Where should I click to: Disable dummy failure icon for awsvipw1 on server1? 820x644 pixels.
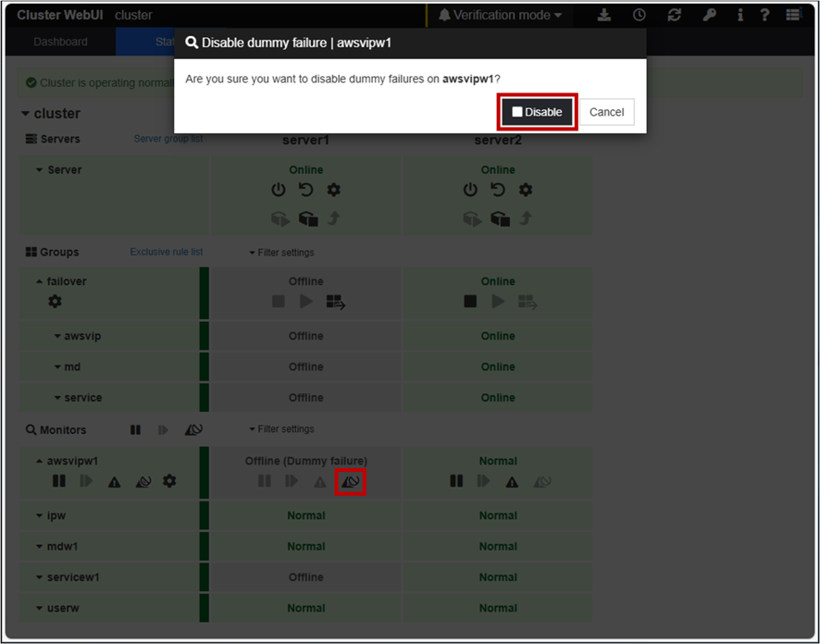click(x=350, y=481)
